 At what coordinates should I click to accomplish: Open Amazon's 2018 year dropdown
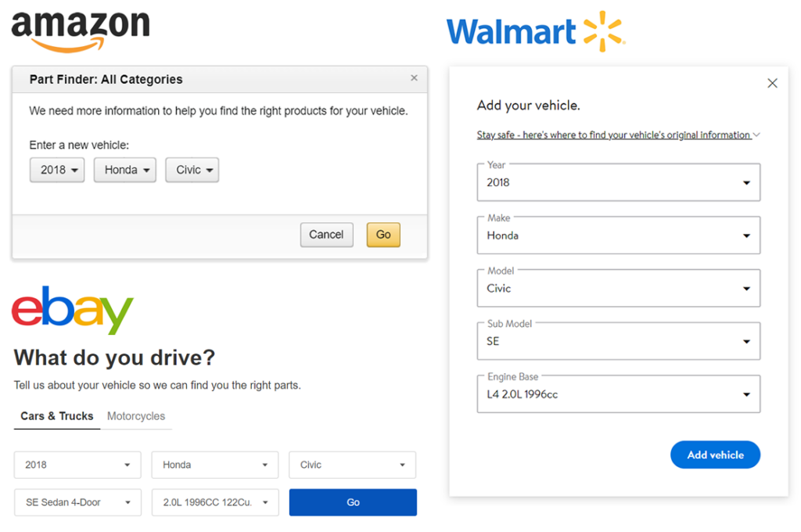[x=56, y=170]
